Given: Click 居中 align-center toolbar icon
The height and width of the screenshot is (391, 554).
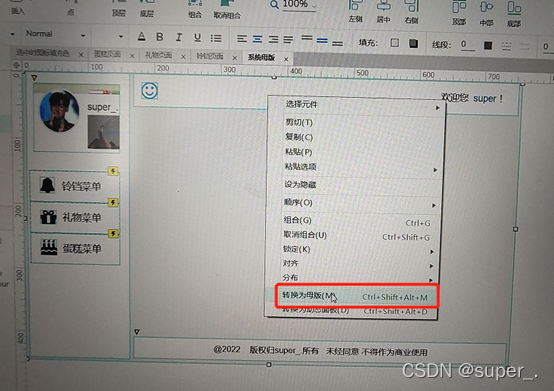Looking at the screenshot, I should click(x=383, y=5).
